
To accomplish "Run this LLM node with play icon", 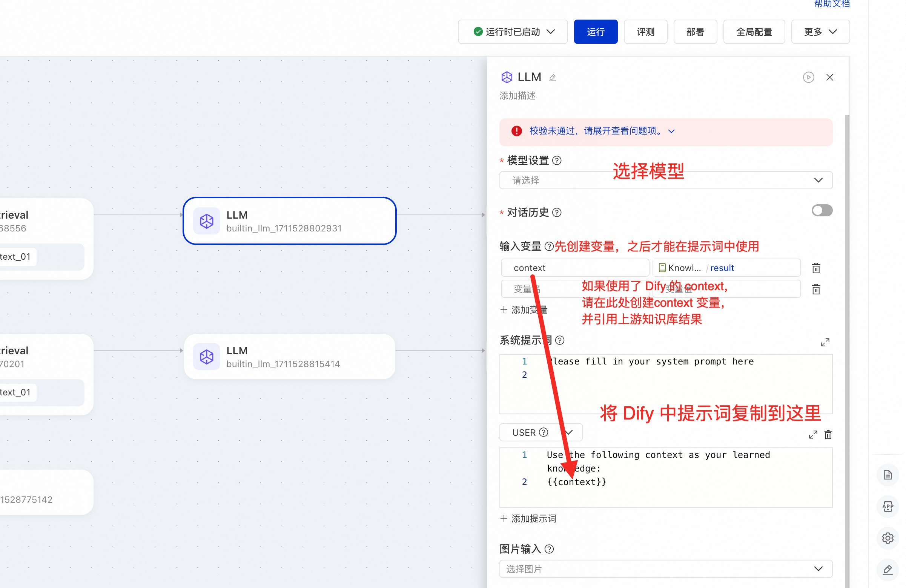I will pos(809,77).
